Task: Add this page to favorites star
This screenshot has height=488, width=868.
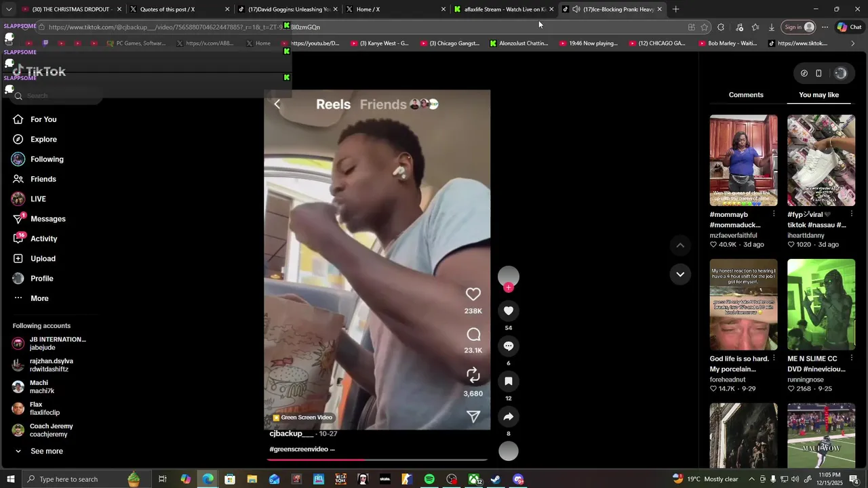Action: pos(705,27)
